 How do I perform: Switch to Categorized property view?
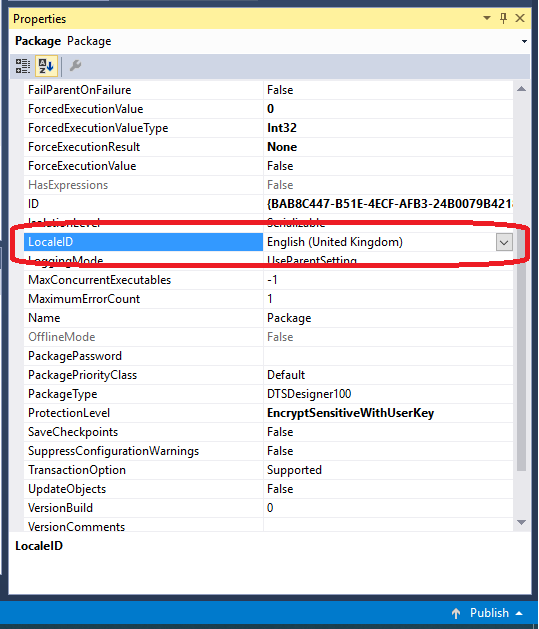pyautogui.click(x=23, y=66)
